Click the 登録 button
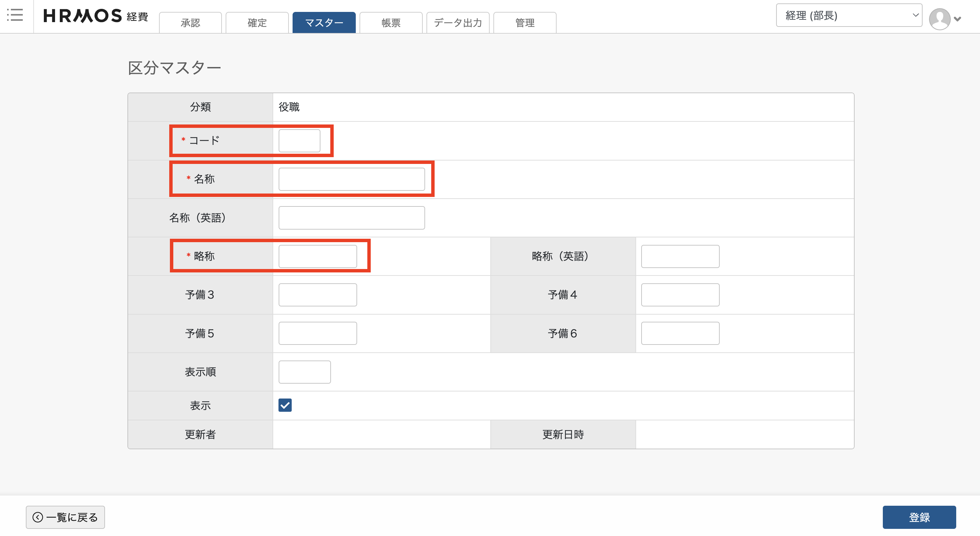The height and width of the screenshot is (536, 980). coord(919,517)
